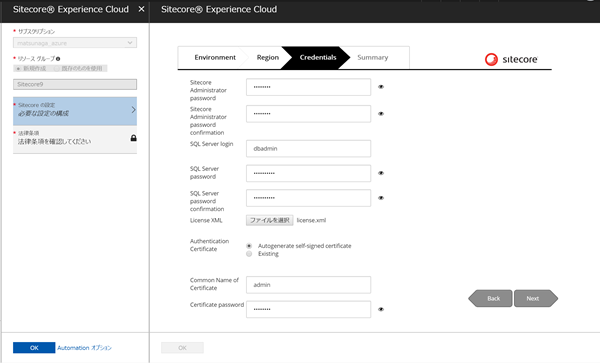600x363 pixels.
Task: Click the Next arrow button
Action: (x=536, y=298)
